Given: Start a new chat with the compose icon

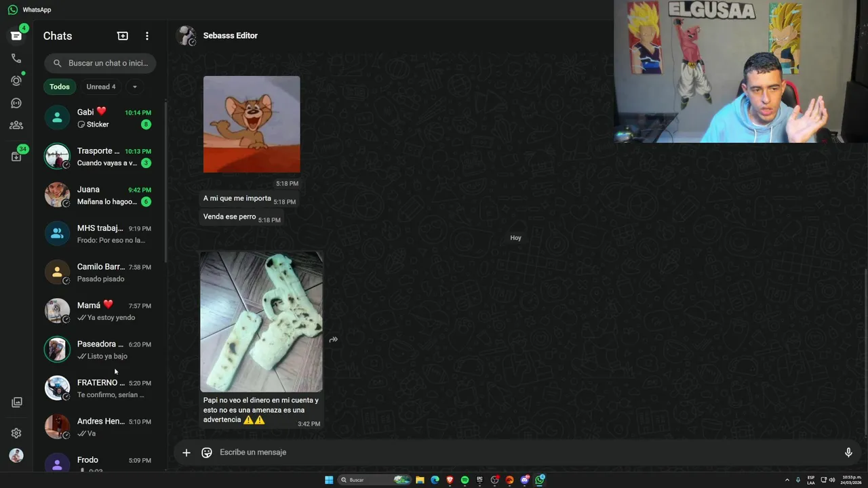Looking at the screenshot, I should click(123, 36).
